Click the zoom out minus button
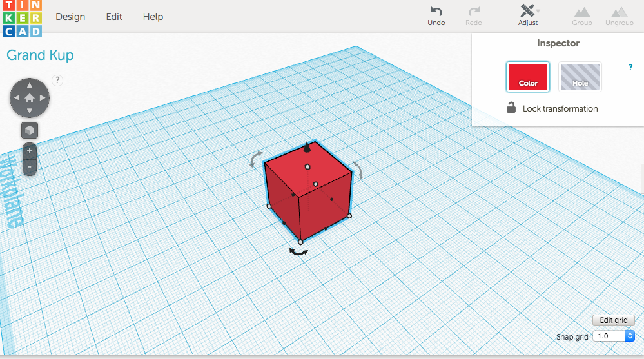644x359 pixels. (30, 166)
